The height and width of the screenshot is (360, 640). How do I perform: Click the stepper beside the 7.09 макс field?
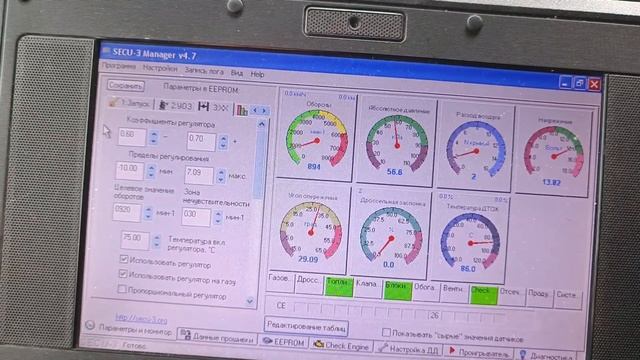[221, 176]
